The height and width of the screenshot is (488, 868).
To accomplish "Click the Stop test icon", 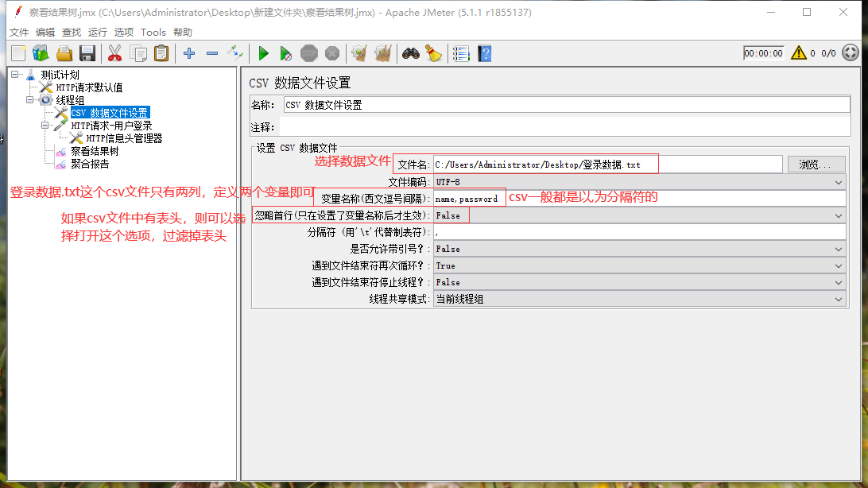I will click(309, 54).
